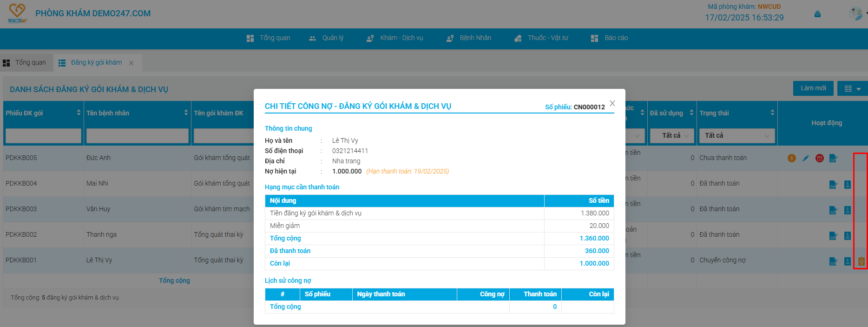Click the pencil edit icon for Đức Anh
This screenshot has height=327, width=868.
[x=806, y=158]
